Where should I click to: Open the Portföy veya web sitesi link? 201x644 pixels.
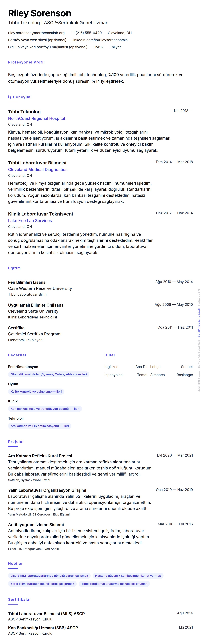coord(37,40)
